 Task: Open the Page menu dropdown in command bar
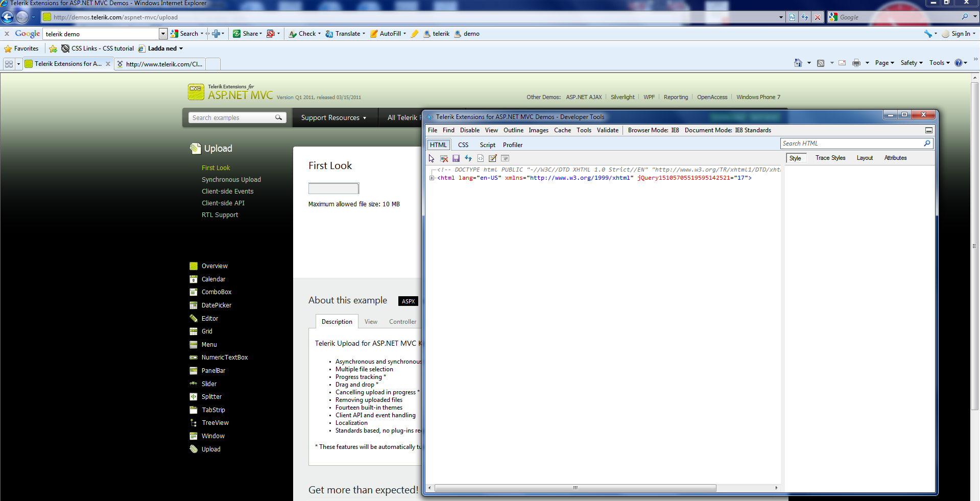885,63
